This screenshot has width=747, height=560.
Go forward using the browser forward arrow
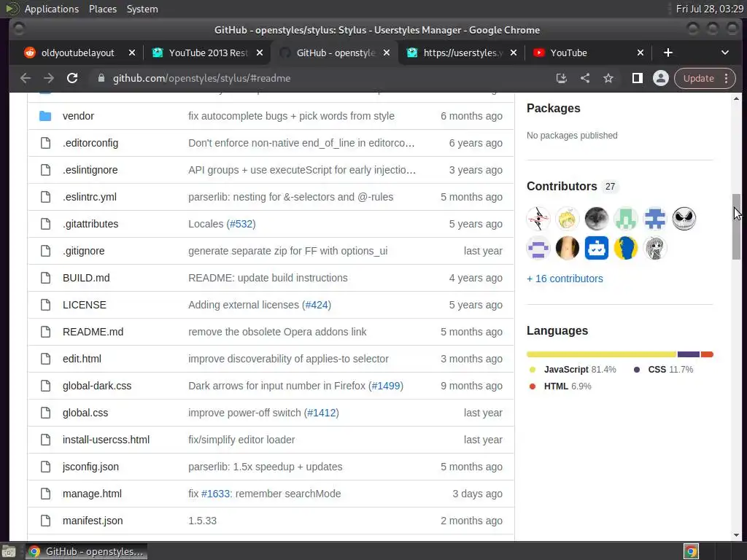pos(49,78)
